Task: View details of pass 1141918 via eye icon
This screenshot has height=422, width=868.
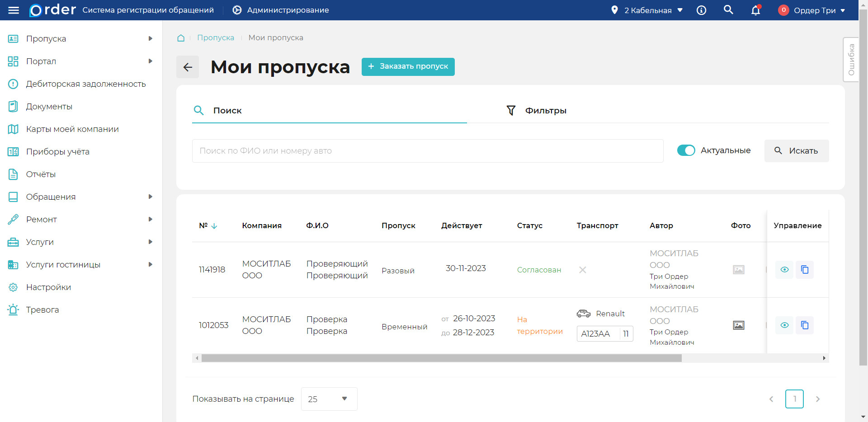Action: point(784,270)
